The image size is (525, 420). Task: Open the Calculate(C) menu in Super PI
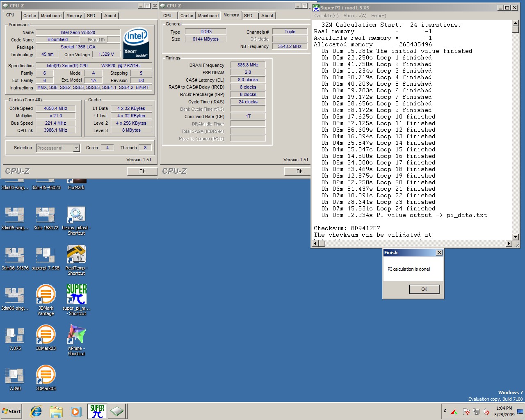[x=326, y=16]
